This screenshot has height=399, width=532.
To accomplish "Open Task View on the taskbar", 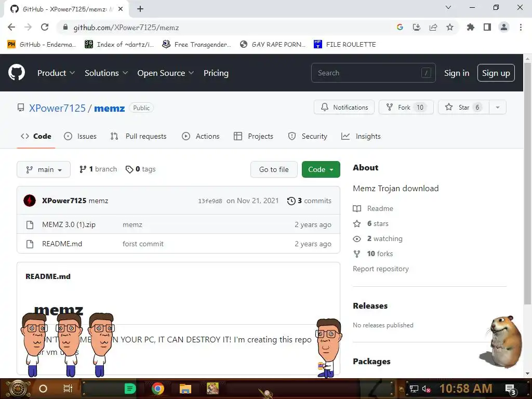I will [x=68, y=389].
